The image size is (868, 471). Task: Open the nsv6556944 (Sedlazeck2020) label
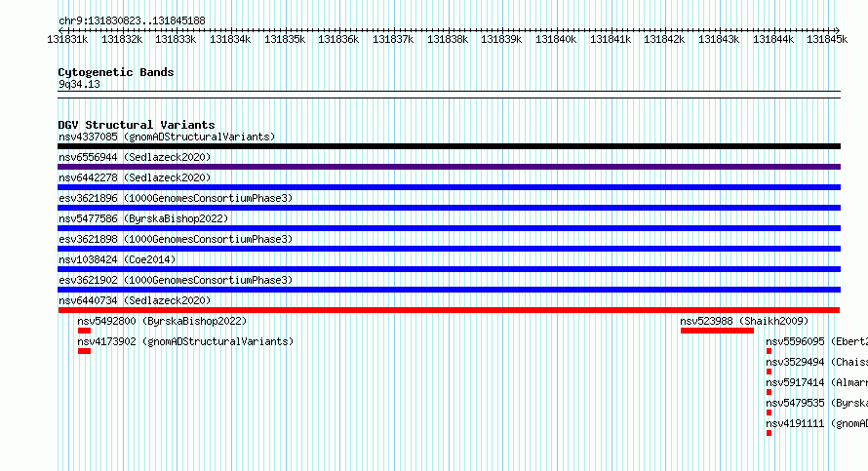(x=135, y=157)
